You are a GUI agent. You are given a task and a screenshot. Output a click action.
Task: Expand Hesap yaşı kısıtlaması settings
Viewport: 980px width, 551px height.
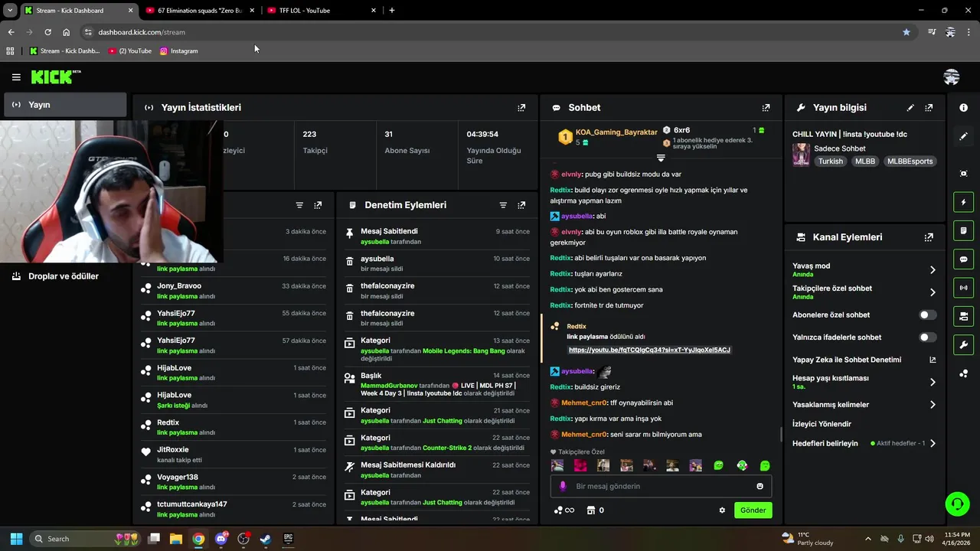(933, 382)
